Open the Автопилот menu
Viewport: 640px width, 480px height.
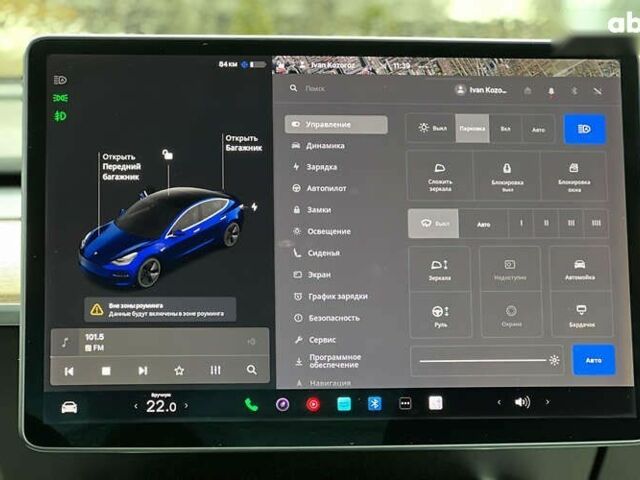(320, 188)
